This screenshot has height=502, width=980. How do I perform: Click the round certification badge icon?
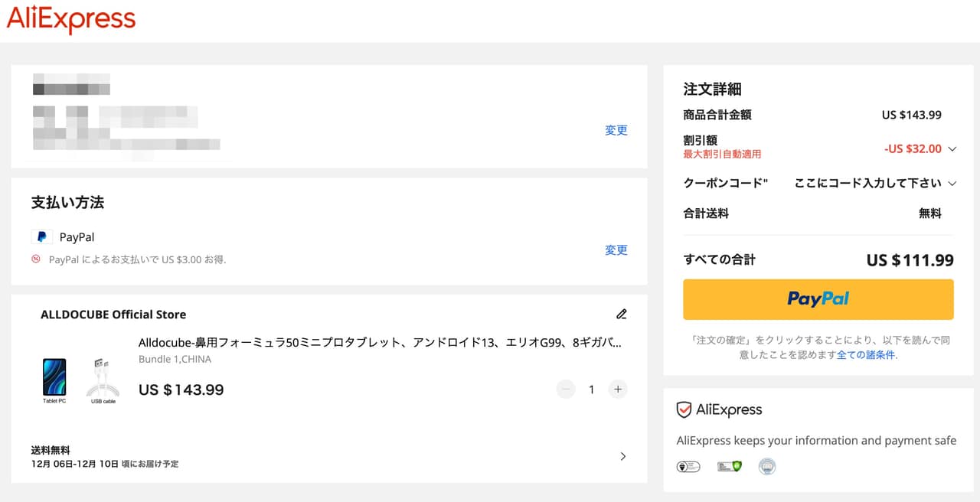[767, 466]
